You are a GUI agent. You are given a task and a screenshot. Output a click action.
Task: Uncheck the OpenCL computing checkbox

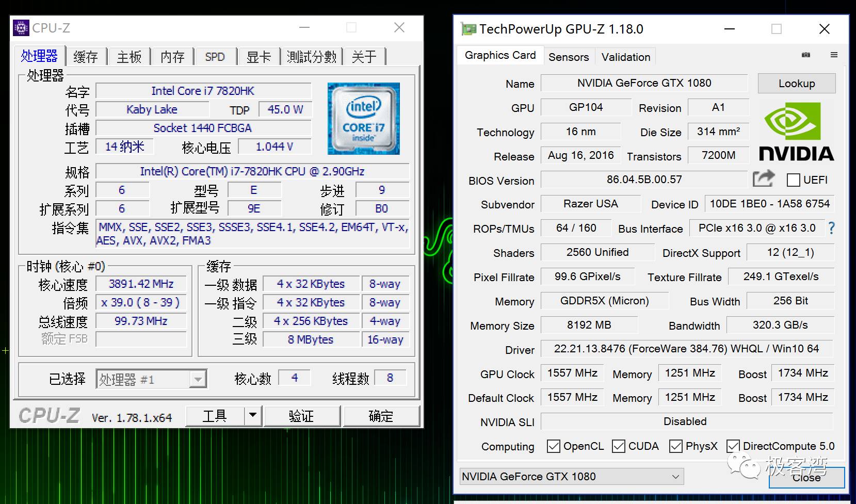click(x=554, y=446)
